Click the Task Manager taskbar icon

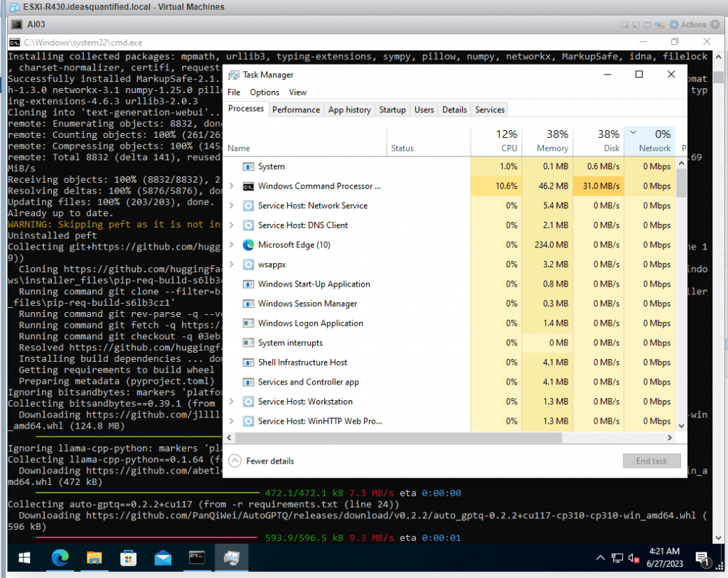coord(231,557)
